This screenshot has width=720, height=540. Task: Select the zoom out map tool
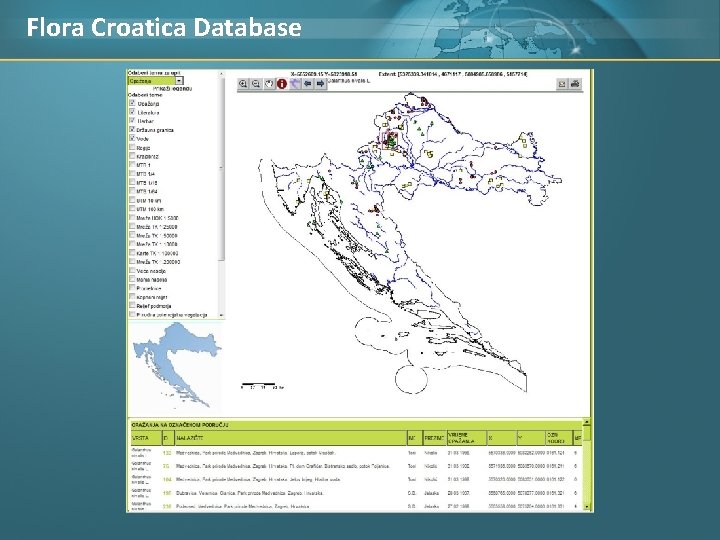[256, 84]
